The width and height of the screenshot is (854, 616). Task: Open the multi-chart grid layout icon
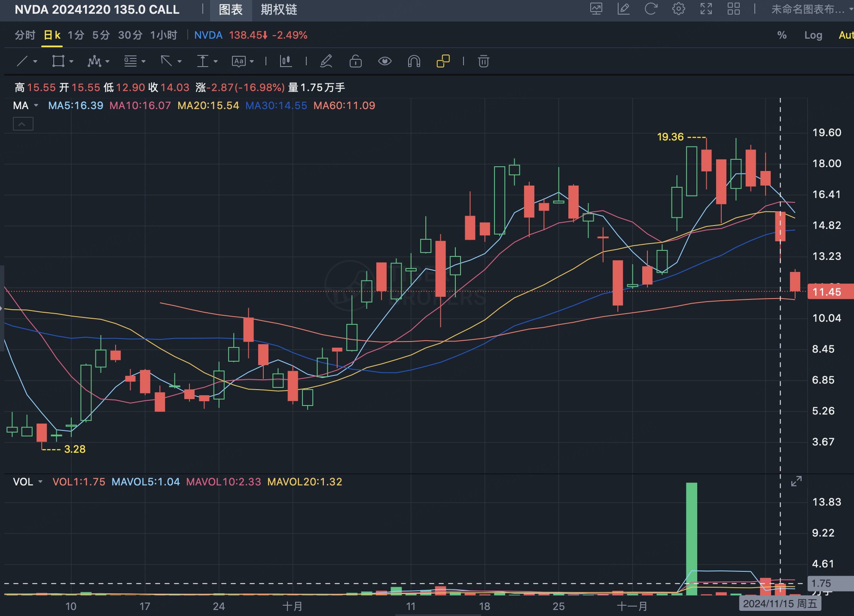click(x=733, y=9)
